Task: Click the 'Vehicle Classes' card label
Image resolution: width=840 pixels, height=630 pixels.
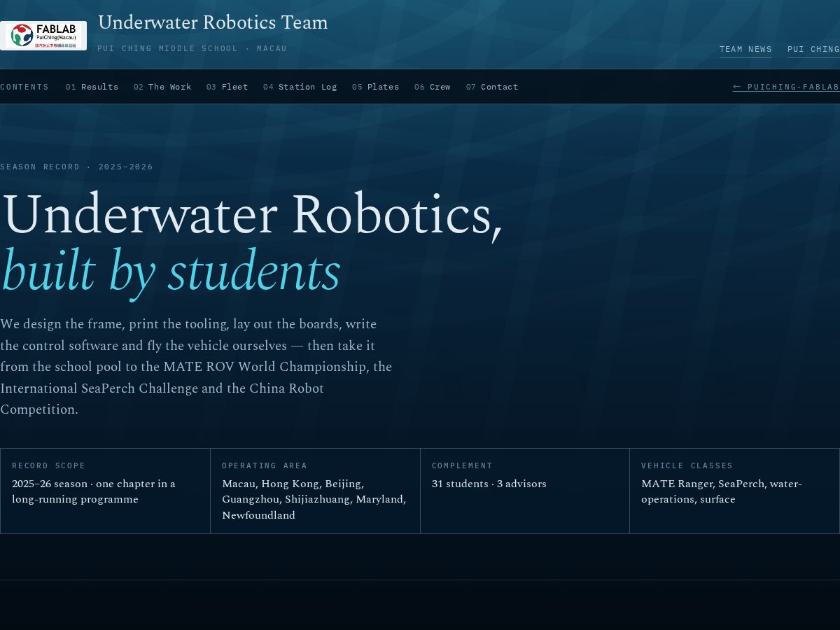Action: click(687, 465)
